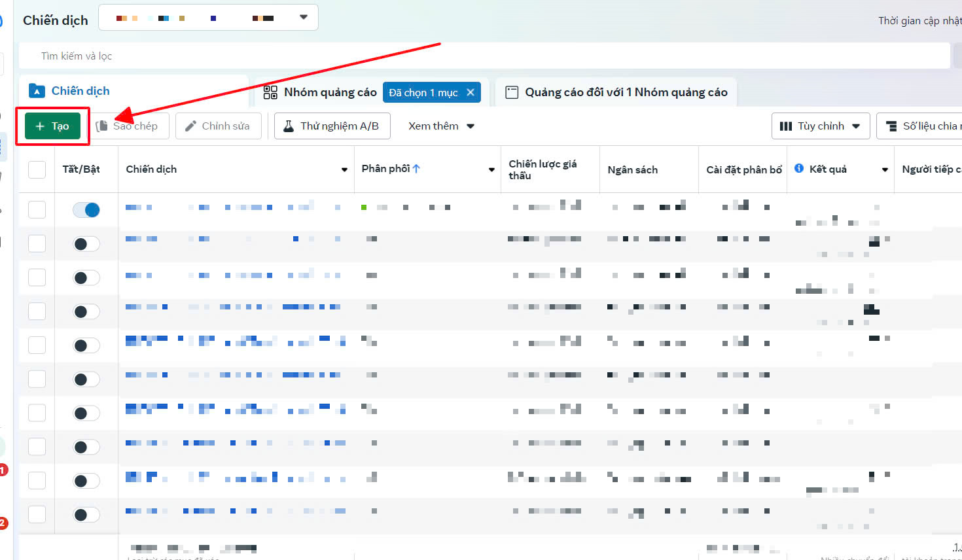Turn on the fourth campaign's toggle

point(86,311)
